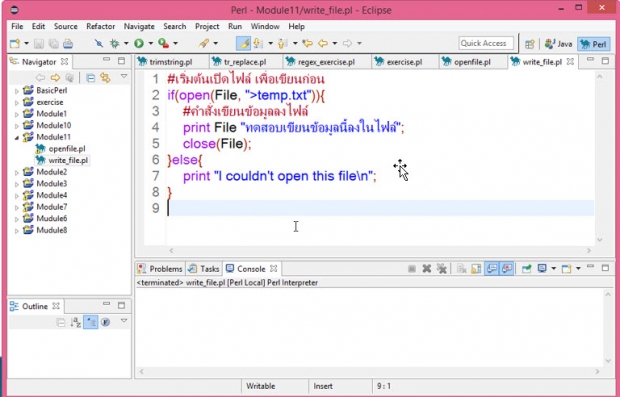Image resolution: width=620 pixels, height=397 pixels.
Task: Click the Print toolbar icon
Action: click(x=68, y=43)
